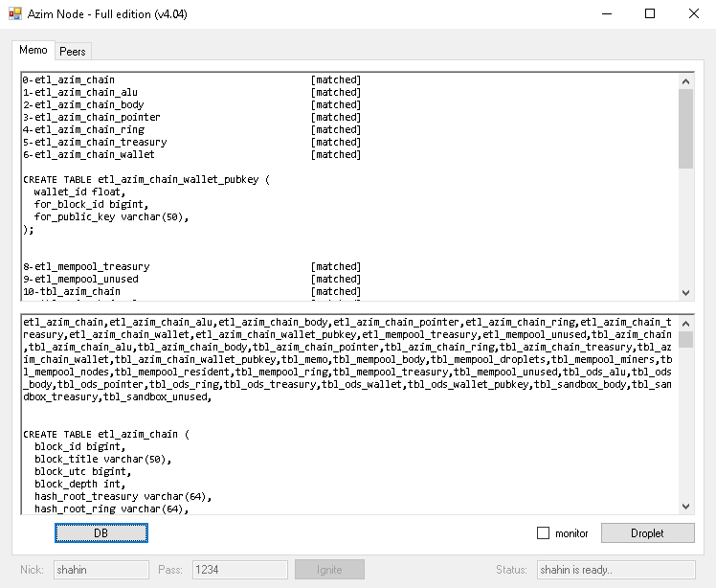Click [matched] beside 0-etl_azim_chain
Screen dimensions: 716x588
(x=336, y=79)
